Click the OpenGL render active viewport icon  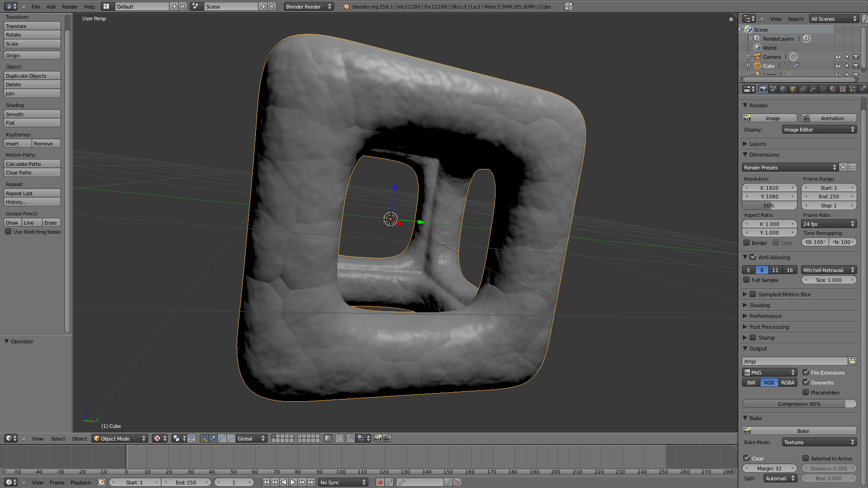pos(377,438)
